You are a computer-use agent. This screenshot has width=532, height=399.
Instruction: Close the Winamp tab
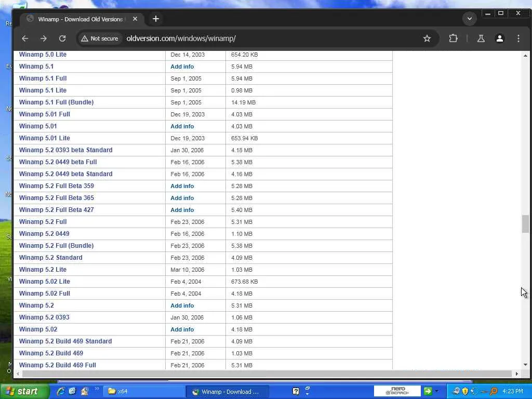coord(135,19)
